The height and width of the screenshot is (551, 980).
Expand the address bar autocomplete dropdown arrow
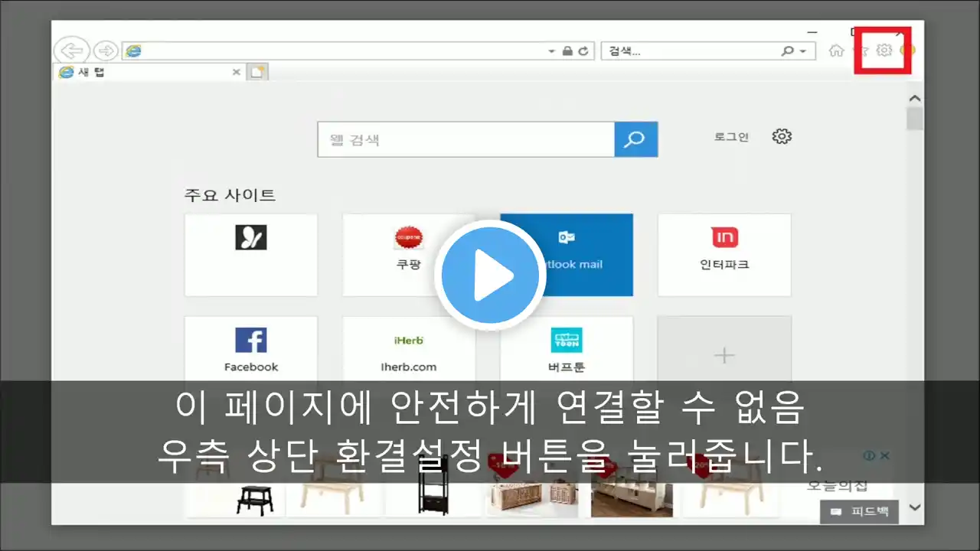551,51
